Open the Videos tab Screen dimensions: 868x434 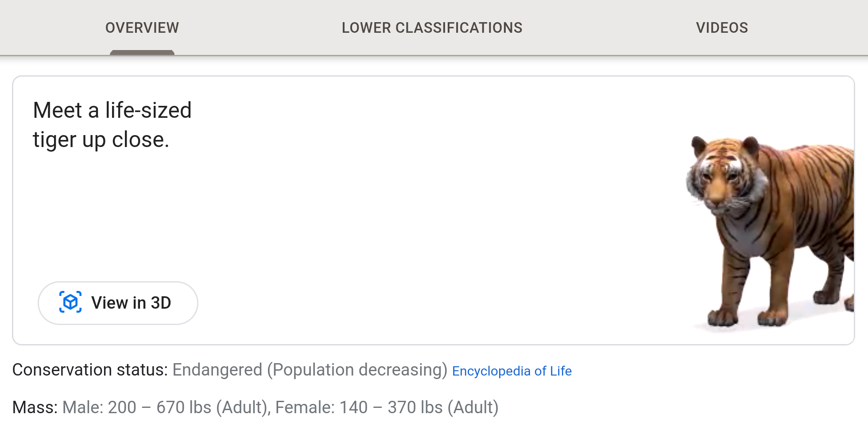tap(721, 27)
